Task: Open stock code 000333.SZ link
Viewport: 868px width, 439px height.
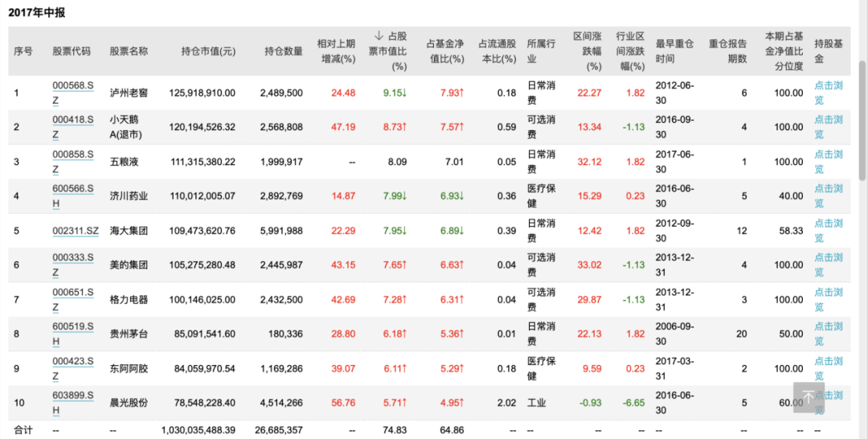Action: click(x=73, y=265)
